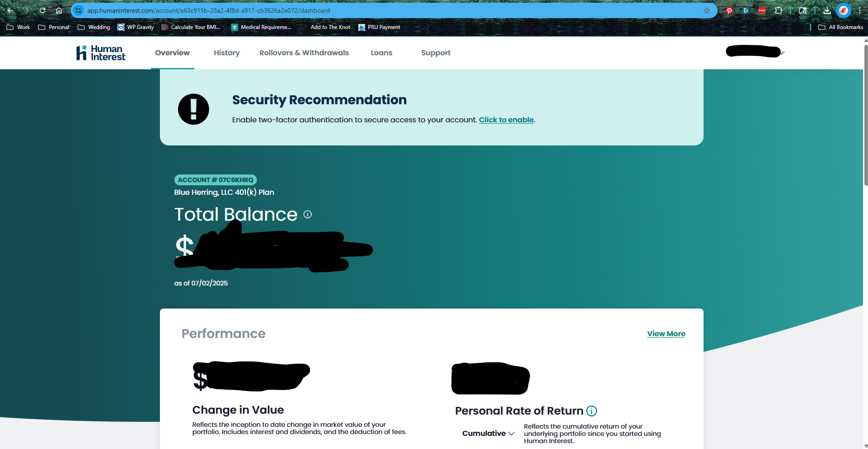Click the Change in Value heading
Screen dimensions: 868x449
pos(238,410)
